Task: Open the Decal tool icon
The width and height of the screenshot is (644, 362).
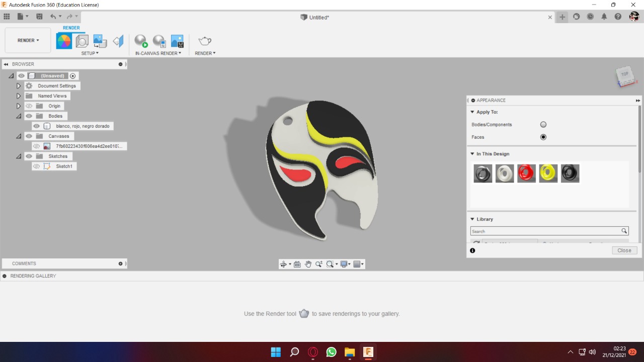Action: pos(100,41)
